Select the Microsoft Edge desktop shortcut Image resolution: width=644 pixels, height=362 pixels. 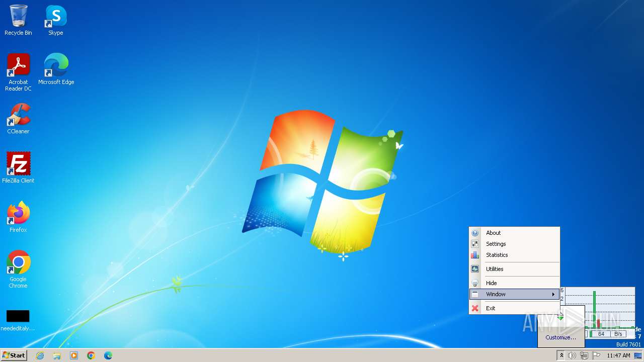[x=56, y=69]
